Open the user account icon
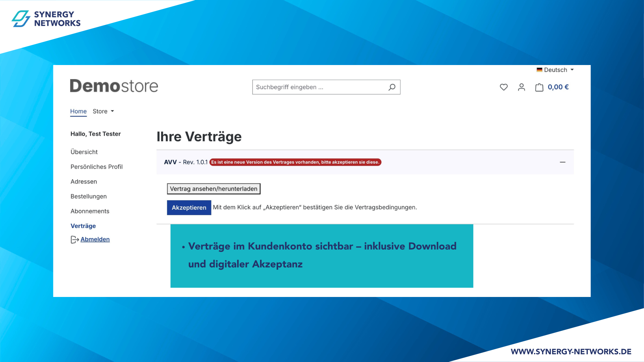 point(521,87)
